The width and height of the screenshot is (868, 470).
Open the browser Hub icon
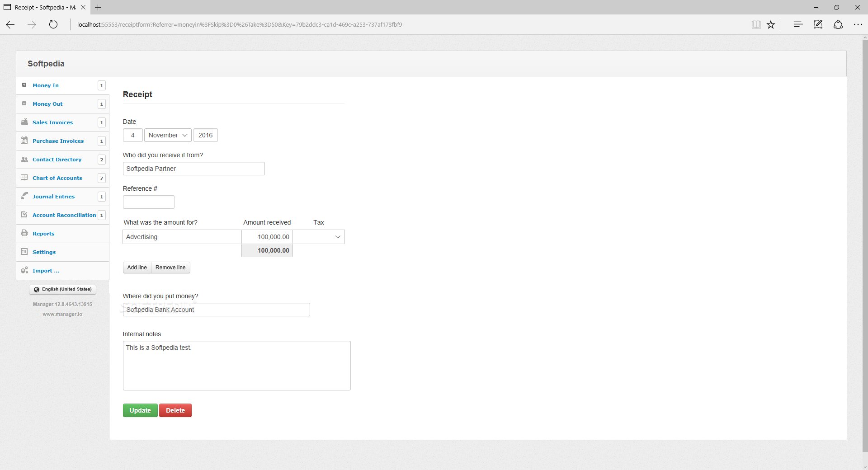(x=798, y=24)
